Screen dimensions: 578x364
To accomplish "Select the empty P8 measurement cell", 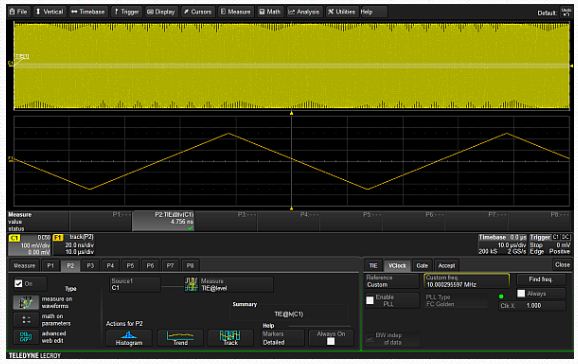I will (x=540, y=221).
